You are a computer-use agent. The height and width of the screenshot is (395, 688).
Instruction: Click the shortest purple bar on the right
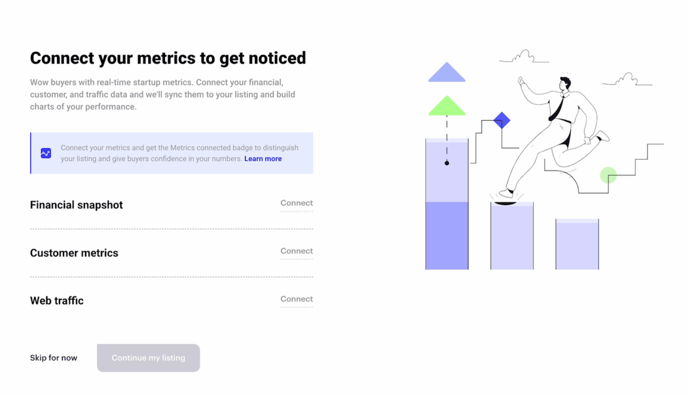point(577,244)
